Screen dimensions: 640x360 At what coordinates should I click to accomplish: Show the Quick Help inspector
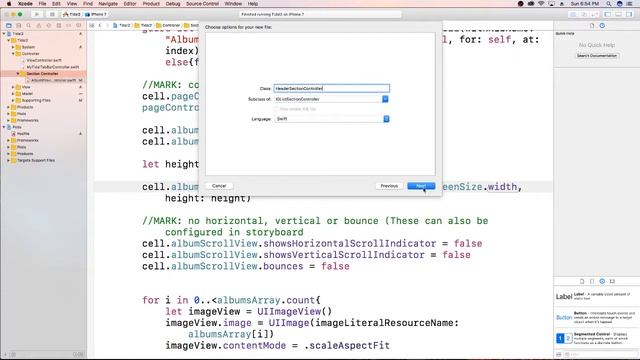[x=602, y=25]
